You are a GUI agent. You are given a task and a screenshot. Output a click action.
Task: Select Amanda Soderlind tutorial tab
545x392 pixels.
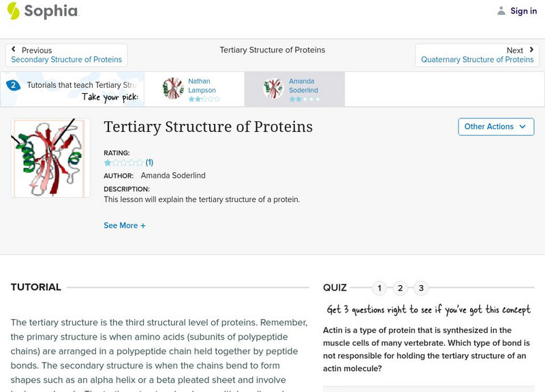pyautogui.click(x=303, y=86)
